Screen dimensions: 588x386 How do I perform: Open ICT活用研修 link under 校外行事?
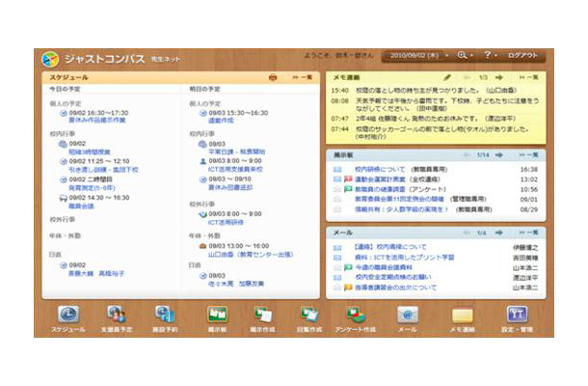tap(226, 222)
